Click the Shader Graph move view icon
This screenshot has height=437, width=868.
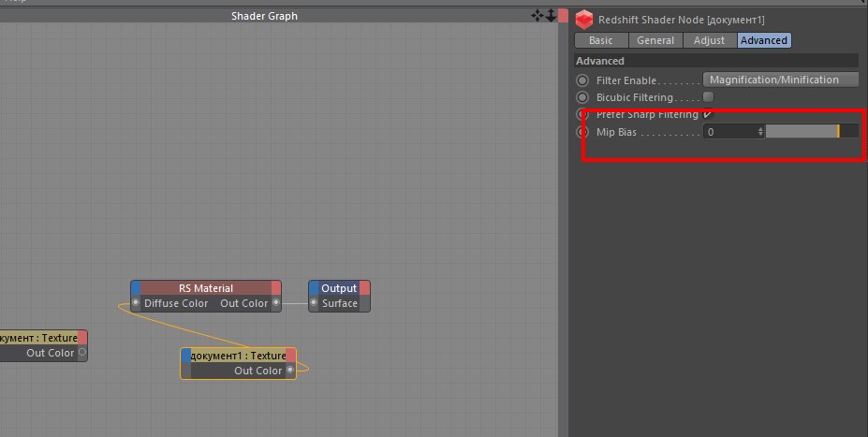click(x=537, y=16)
